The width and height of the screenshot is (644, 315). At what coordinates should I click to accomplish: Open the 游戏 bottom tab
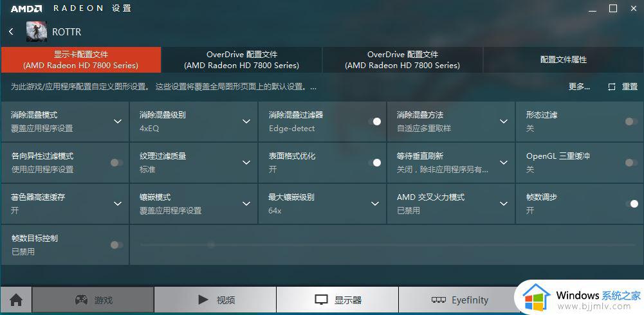point(93,300)
